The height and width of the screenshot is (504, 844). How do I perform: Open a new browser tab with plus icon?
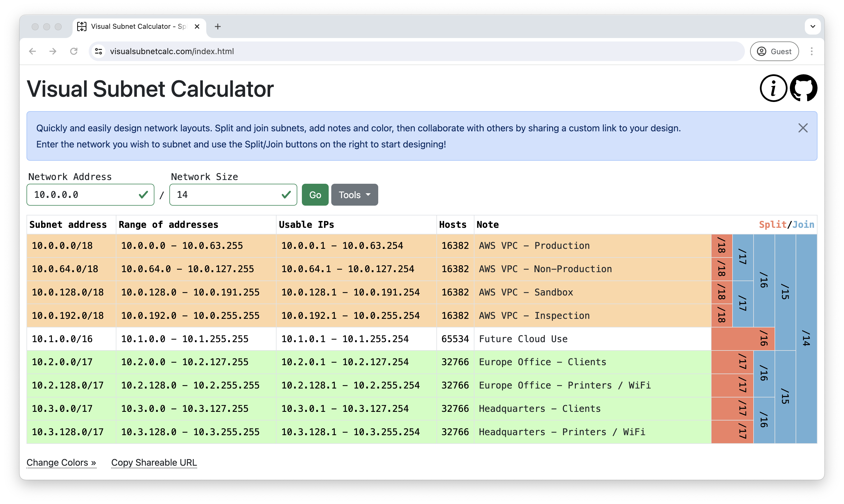click(x=218, y=26)
